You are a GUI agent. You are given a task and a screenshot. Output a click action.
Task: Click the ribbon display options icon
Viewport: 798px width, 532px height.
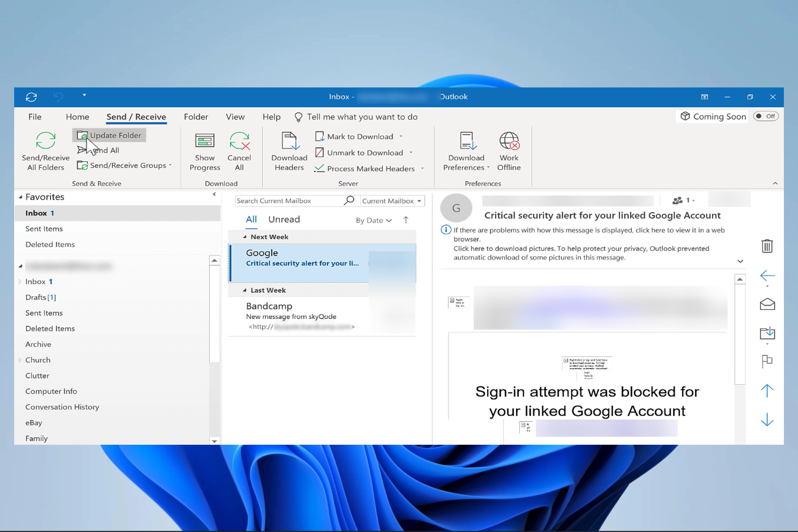pyautogui.click(x=704, y=97)
